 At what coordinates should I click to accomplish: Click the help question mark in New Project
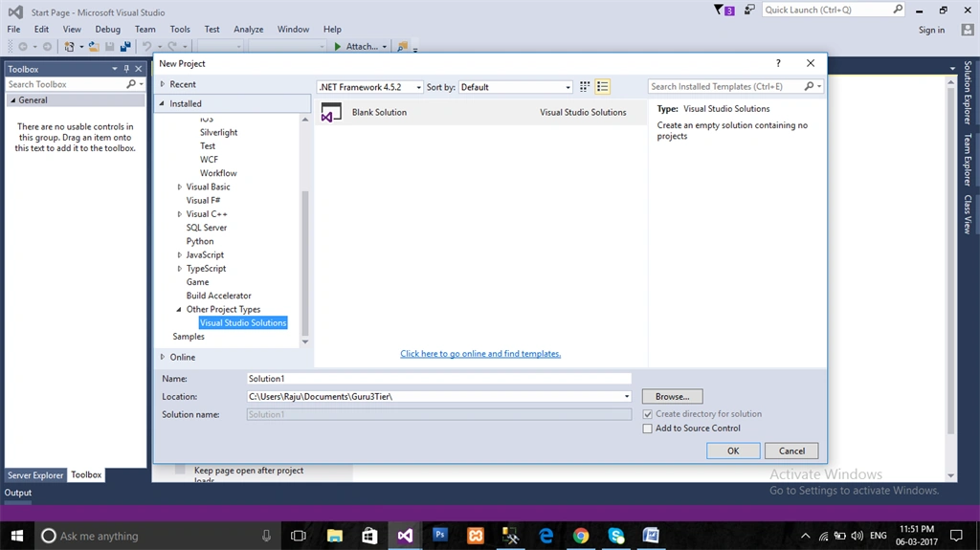(778, 63)
